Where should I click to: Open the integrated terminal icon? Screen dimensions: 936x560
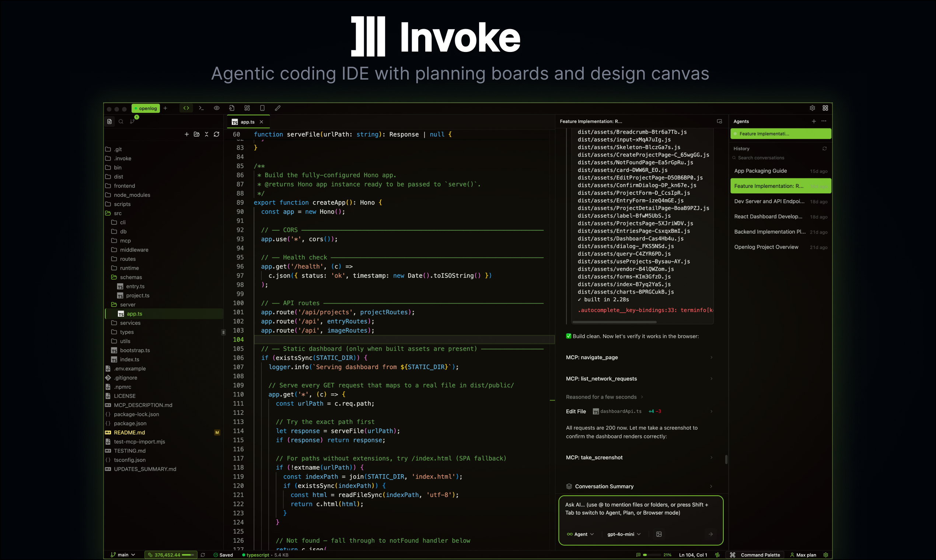click(x=201, y=108)
